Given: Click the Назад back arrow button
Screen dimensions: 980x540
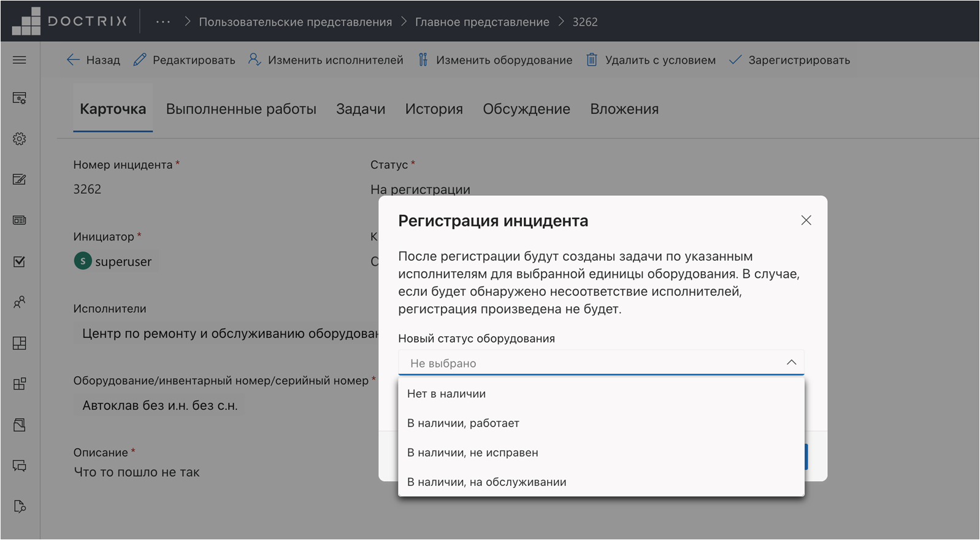Looking at the screenshot, I should pyautogui.click(x=93, y=60).
